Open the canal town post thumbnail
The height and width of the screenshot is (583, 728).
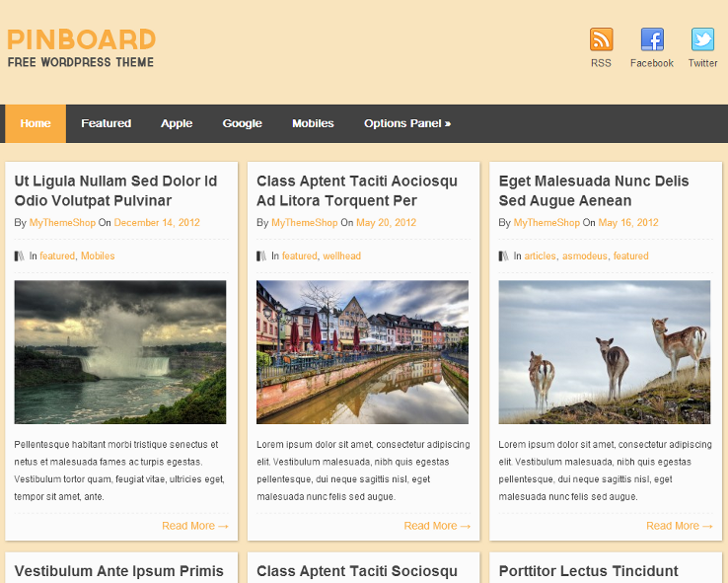click(362, 352)
